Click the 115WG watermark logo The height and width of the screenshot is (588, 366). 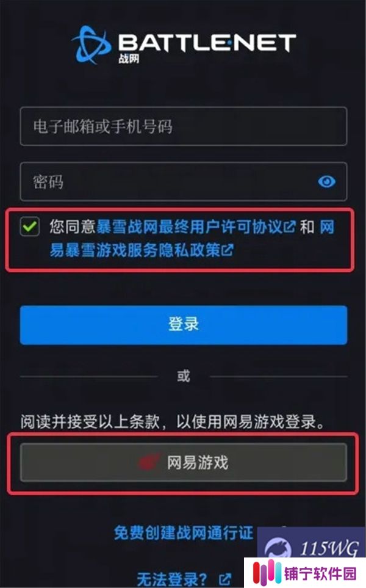click(311, 548)
